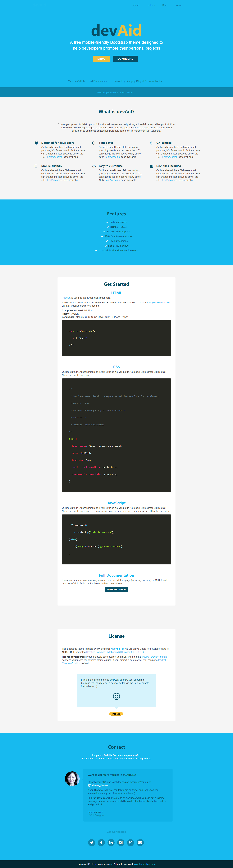Open Creative Commons Attribution 3.0 License link
The image size is (233, 868).
pyautogui.click(x=115, y=652)
